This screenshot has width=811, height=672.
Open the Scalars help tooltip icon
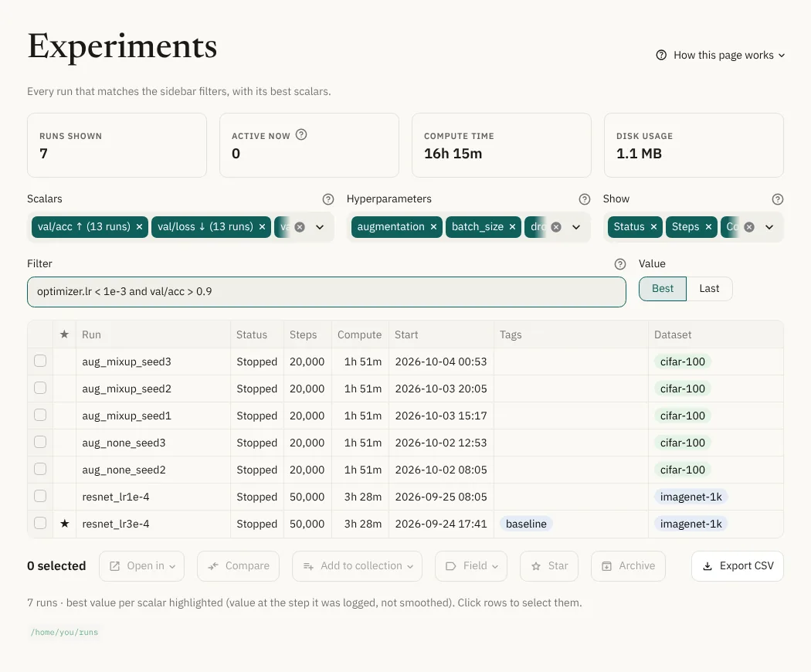point(328,199)
